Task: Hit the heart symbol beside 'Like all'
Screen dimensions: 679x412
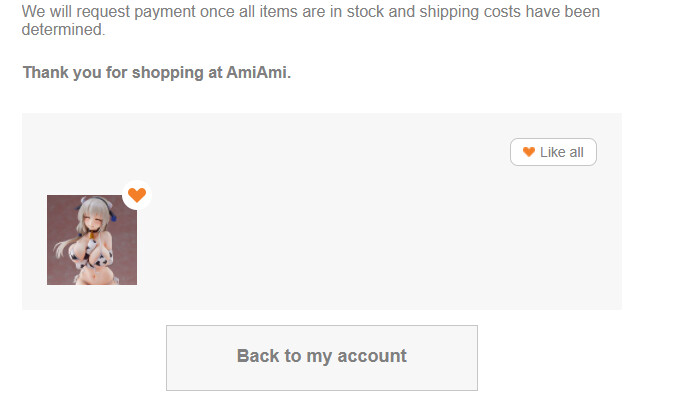Action: [x=529, y=152]
